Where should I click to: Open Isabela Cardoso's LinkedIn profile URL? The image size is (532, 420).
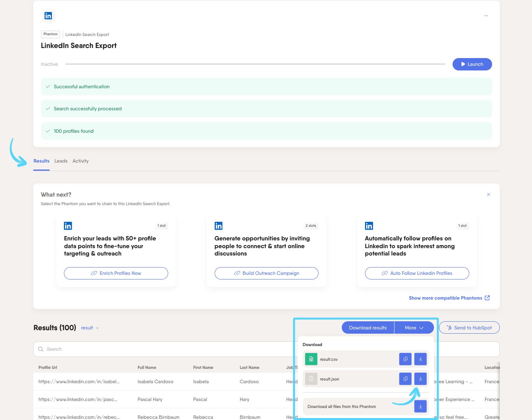79,382
